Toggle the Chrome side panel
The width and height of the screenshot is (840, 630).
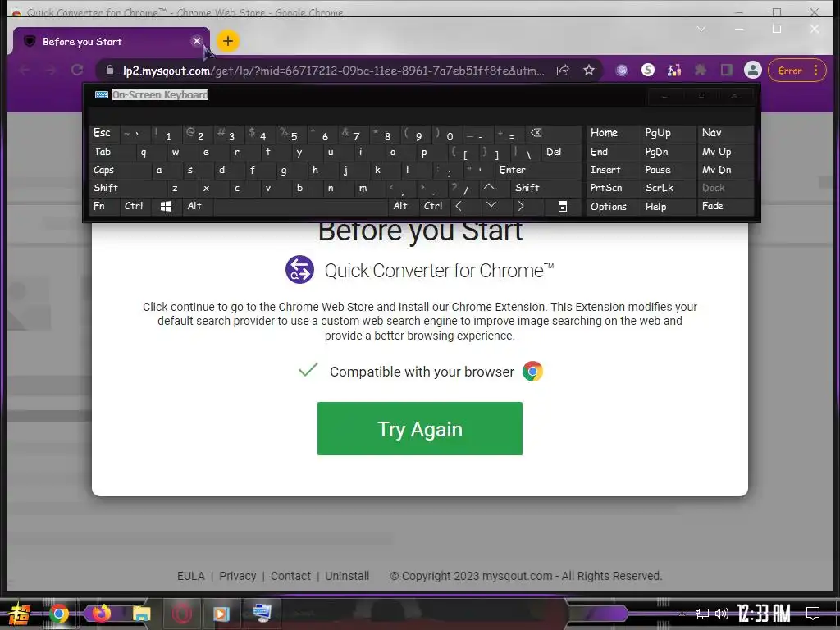coord(727,71)
